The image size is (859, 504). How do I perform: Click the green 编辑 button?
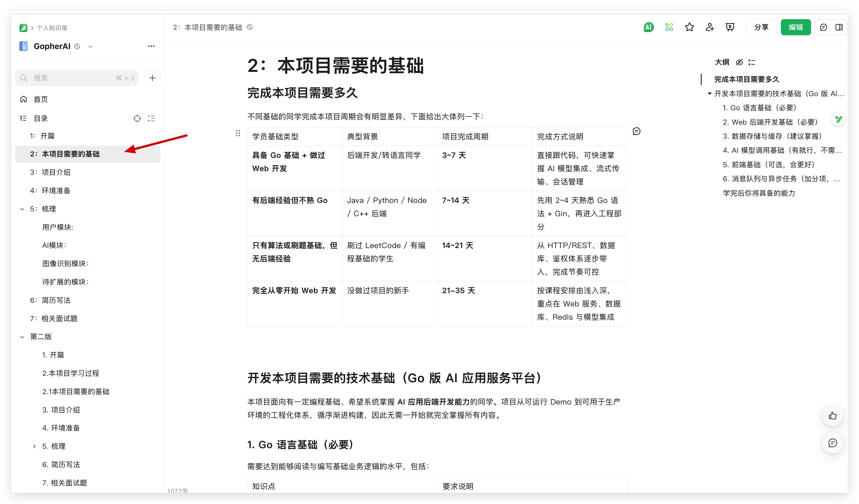795,27
